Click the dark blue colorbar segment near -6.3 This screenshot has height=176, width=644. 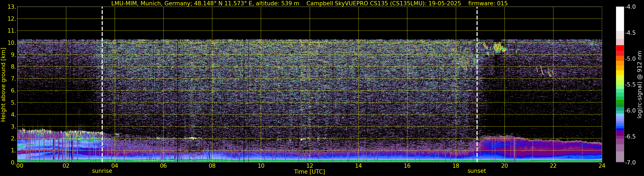click(620, 129)
